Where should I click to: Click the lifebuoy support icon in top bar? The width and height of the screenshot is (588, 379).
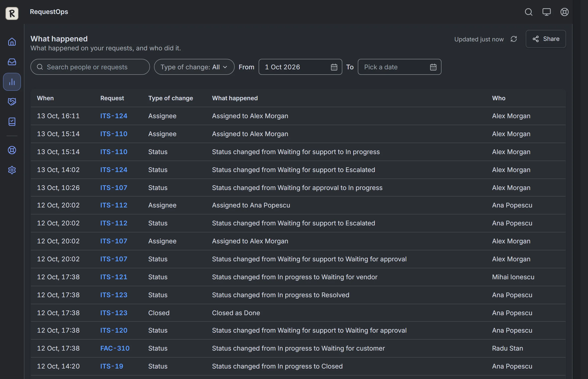click(564, 12)
